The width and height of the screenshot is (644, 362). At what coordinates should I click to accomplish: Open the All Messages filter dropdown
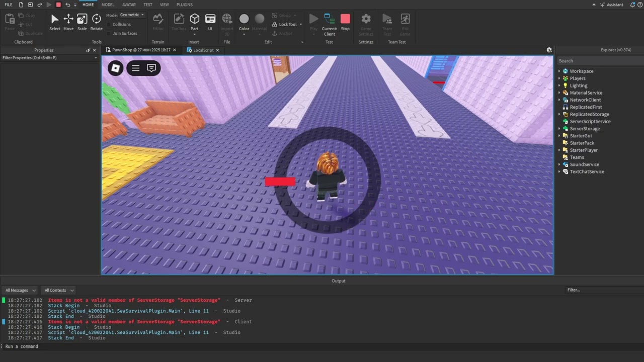pos(20,290)
